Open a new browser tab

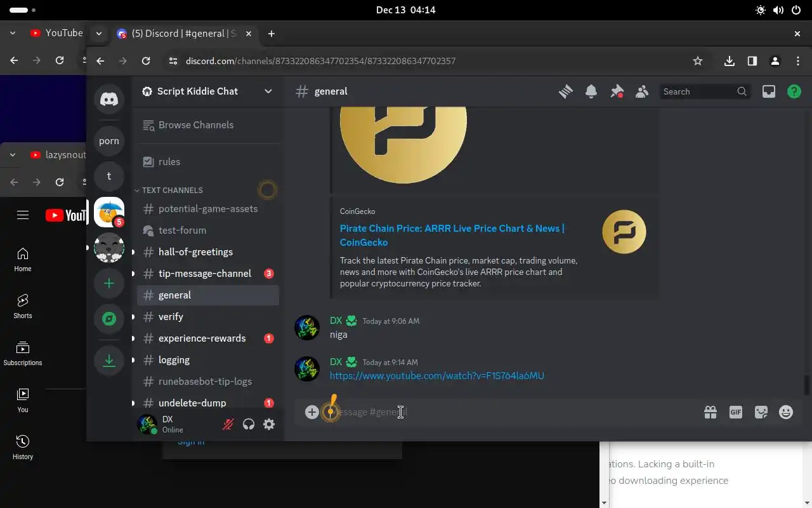(272, 34)
